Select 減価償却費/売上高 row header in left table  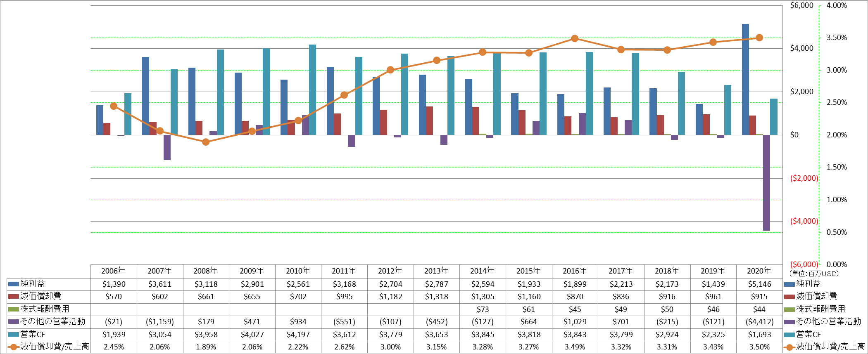click(x=55, y=347)
